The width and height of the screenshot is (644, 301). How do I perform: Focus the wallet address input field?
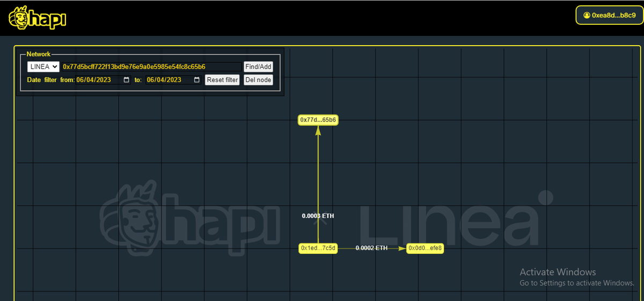[x=151, y=67]
